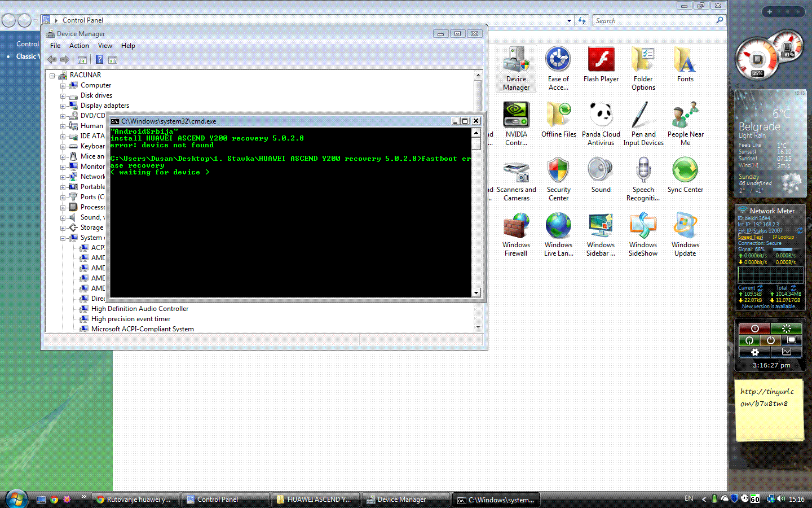Open the File menu in Device Manager
The width and height of the screenshot is (812, 508).
(55, 46)
